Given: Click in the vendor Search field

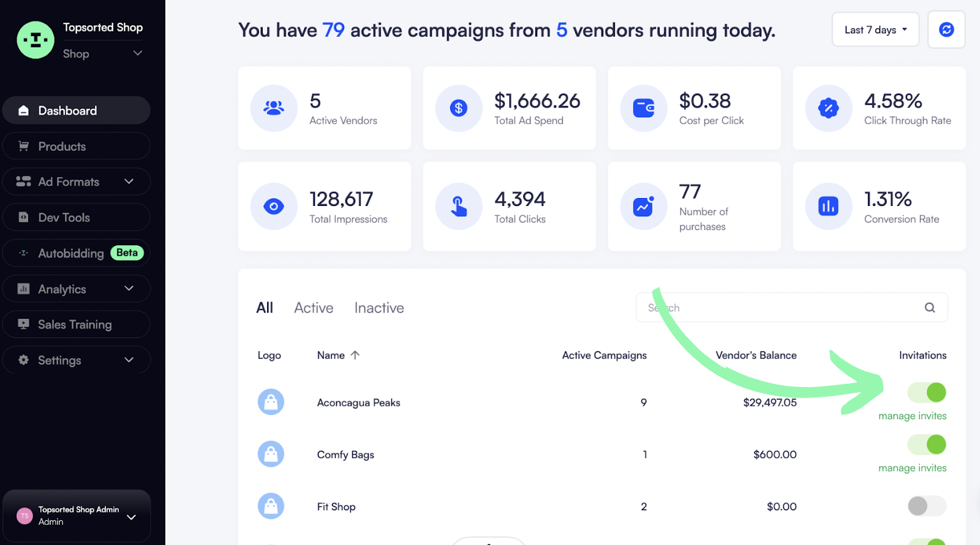Looking at the screenshot, I should (792, 308).
